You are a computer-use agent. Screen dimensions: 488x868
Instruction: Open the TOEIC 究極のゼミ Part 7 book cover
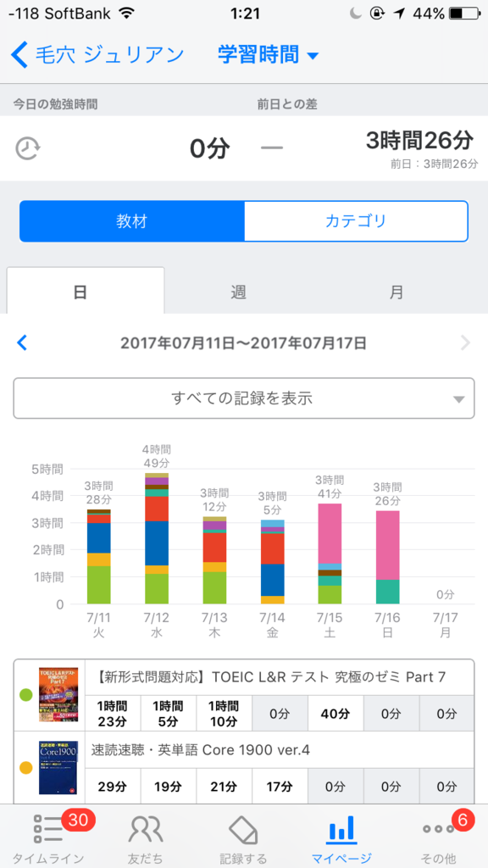(x=58, y=694)
